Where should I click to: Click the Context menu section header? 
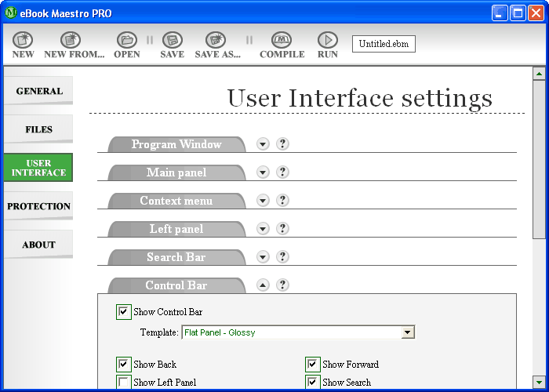coord(176,201)
